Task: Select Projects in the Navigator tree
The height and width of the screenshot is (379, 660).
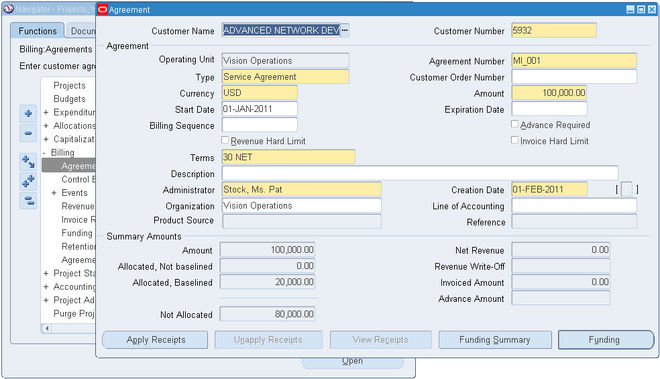Action: tap(69, 85)
